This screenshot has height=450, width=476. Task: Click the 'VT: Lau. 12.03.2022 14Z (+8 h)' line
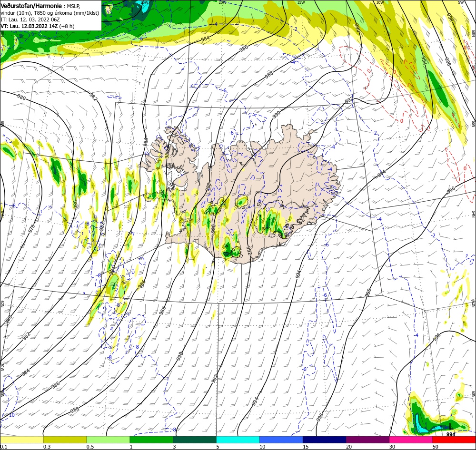37,26
